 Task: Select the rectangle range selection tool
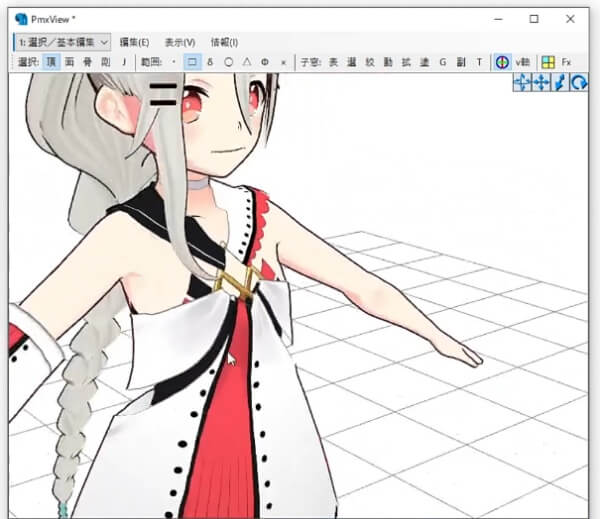tap(192, 62)
